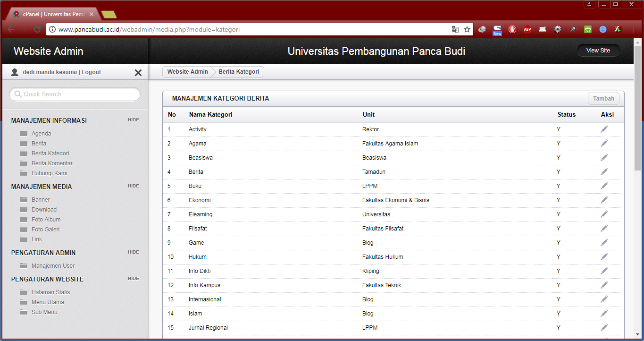Go to Website Admin breadcrumb
The image size is (644, 341).
pos(187,72)
